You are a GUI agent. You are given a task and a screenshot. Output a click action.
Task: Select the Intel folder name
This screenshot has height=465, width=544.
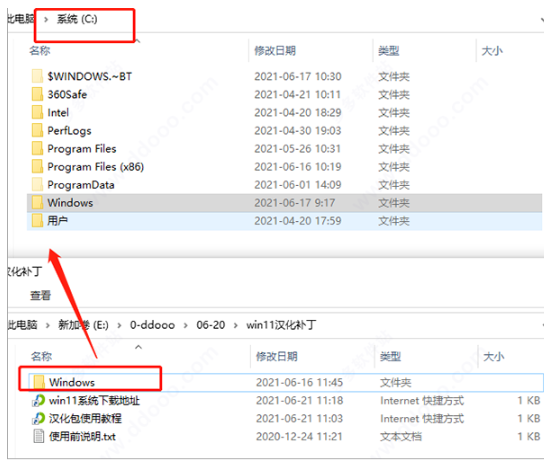click(58, 112)
